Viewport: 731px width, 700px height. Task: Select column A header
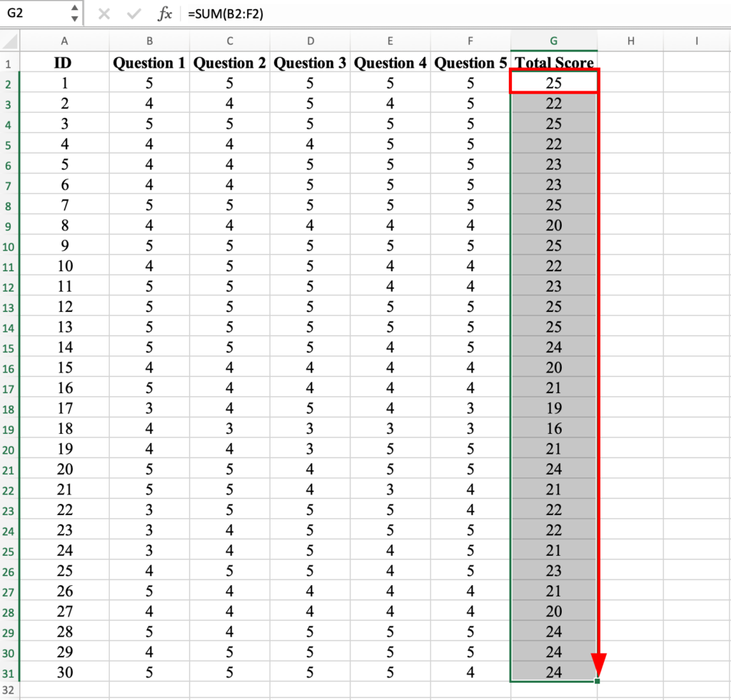click(x=64, y=41)
